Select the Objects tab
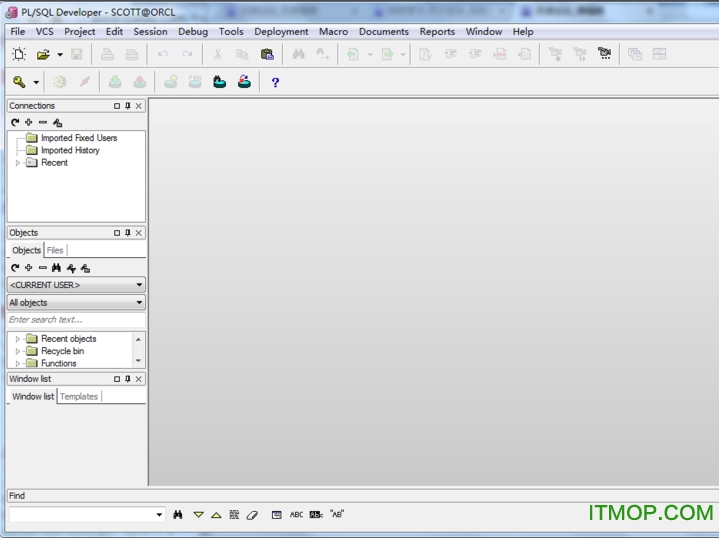This screenshot has width=719, height=538. point(27,250)
